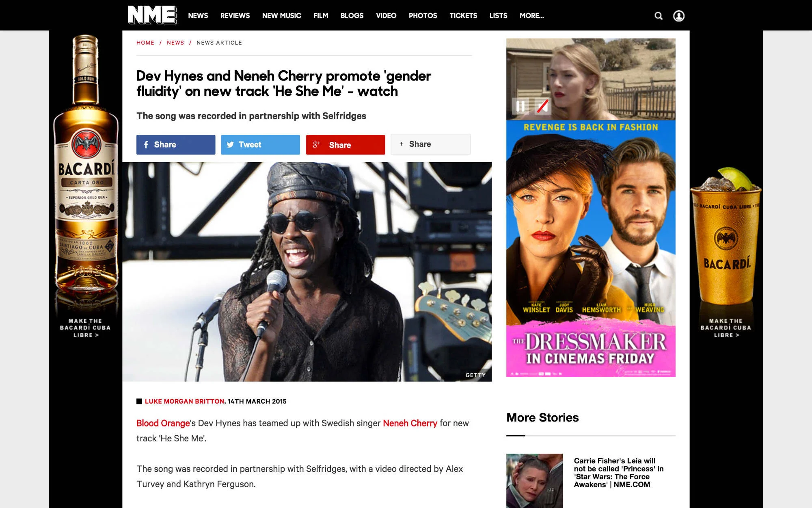This screenshot has height=508, width=812.
Task: Open the Neneh Cherry link
Action: point(410,423)
